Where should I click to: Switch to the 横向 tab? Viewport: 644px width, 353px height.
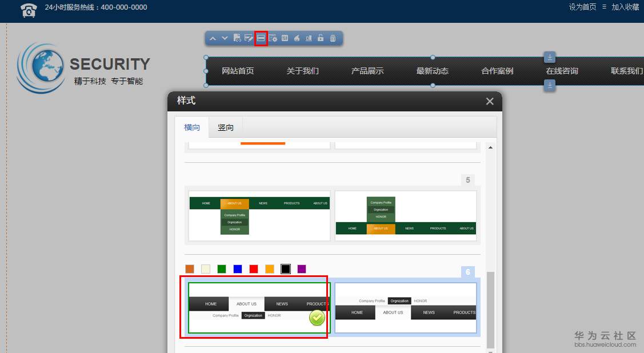click(x=192, y=127)
